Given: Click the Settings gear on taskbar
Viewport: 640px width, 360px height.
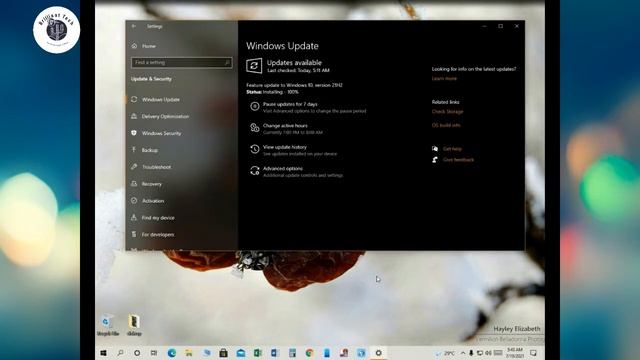Looking at the screenshot, I should tap(378, 353).
